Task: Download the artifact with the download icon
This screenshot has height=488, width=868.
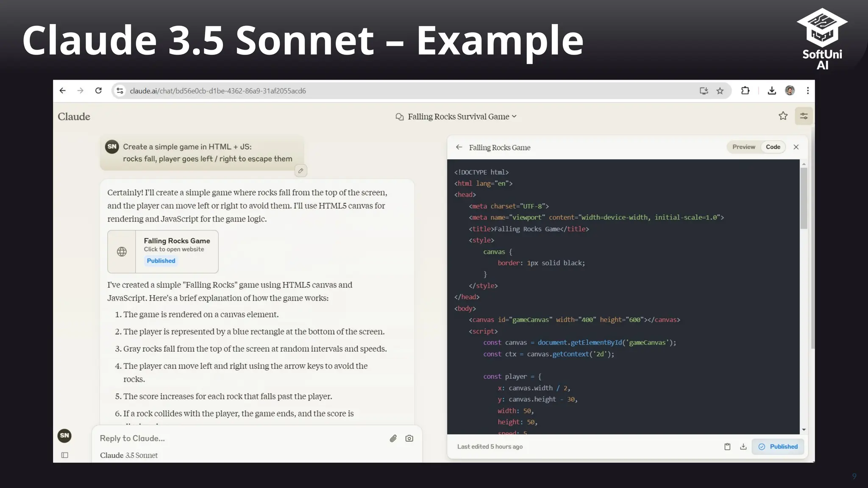Action: point(743,446)
